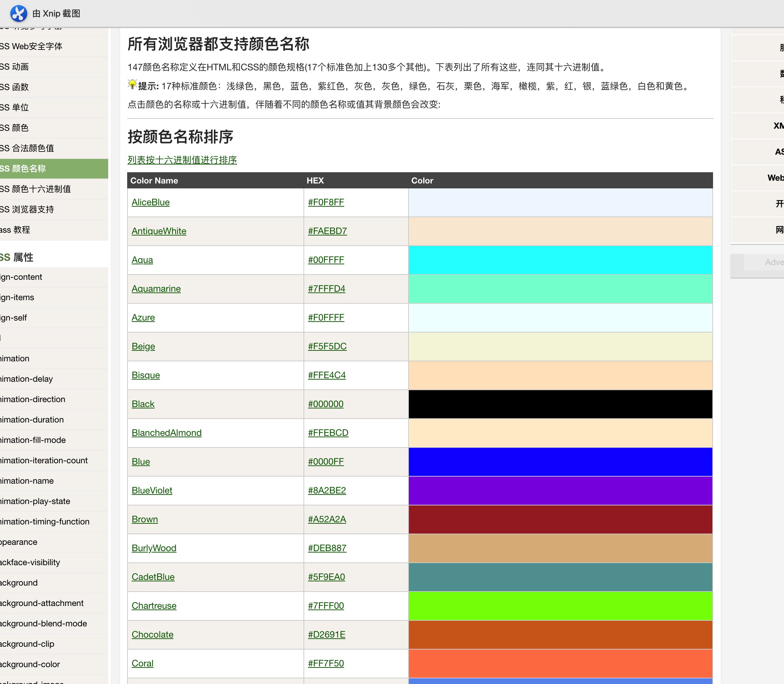This screenshot has width=784, height=684.
Task: Select CSS 合法颜色值 in the sidebar
Action: click(x=27, y=148)
